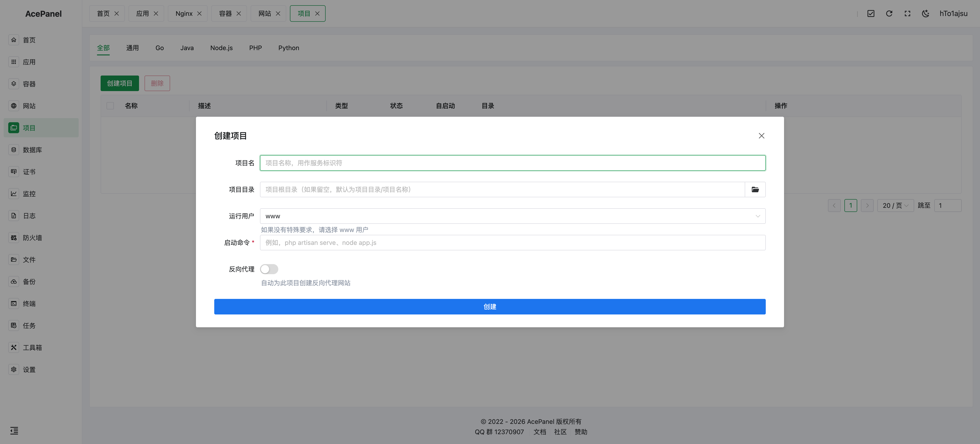Close the 创建项目 dialog with X
The image size is (980, 444).
tap(761, 136)
